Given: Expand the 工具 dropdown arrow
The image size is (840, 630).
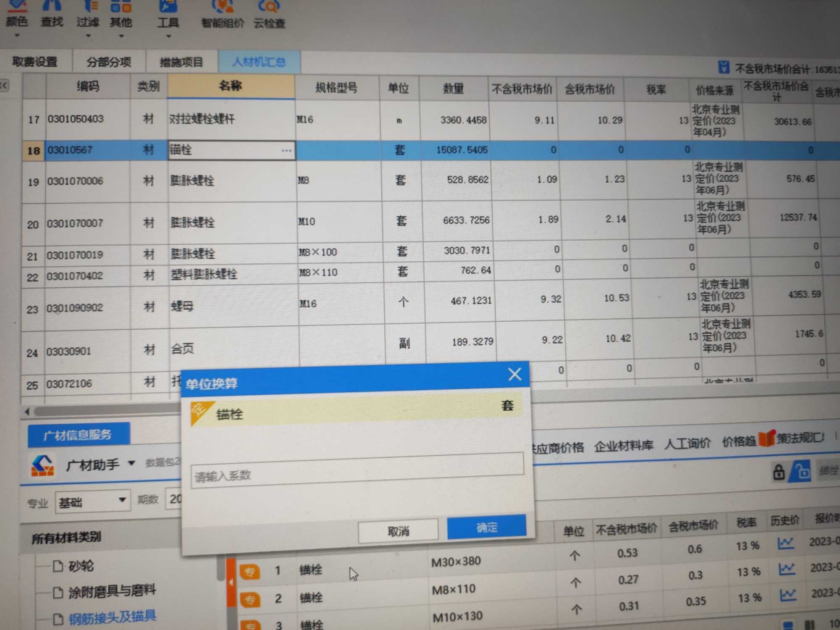Looking at the screenshot, I should tap(168, 37).
